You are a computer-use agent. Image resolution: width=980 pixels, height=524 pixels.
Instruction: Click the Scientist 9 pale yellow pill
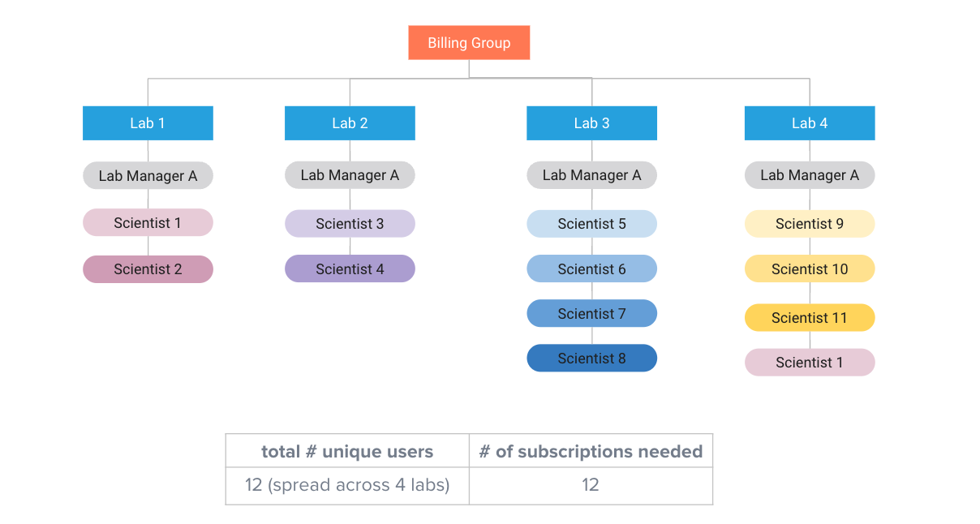[810, 224]
